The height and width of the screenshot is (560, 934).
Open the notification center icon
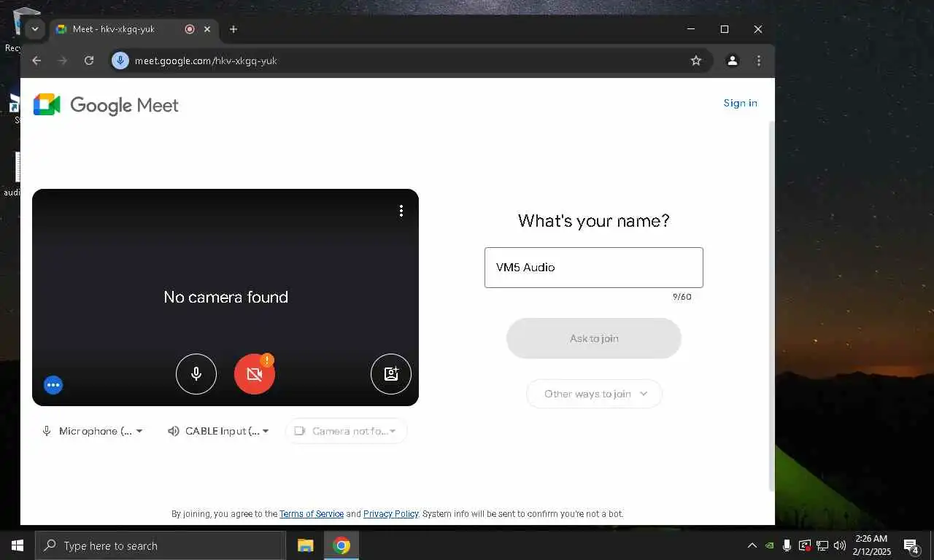click(x=911, y=546)
